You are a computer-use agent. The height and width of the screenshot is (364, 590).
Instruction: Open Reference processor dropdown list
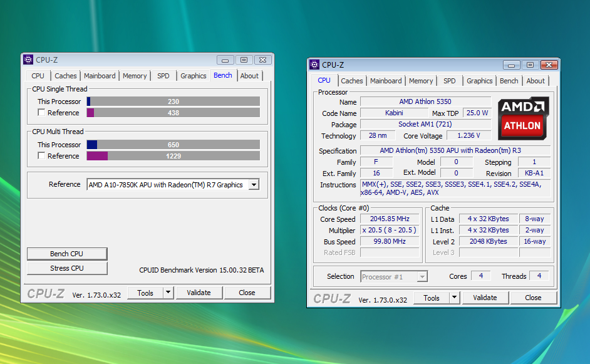254,185
